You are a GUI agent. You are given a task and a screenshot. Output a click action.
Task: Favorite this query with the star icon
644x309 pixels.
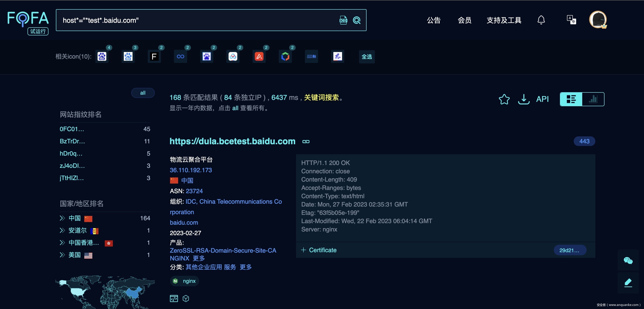coord(504,99)
